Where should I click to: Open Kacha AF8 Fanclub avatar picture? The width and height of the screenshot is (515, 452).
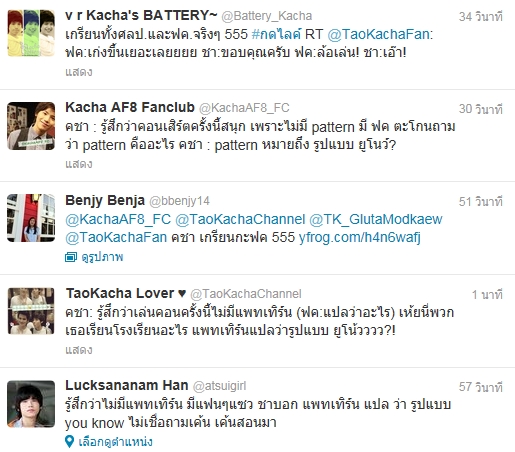(31, 126)
